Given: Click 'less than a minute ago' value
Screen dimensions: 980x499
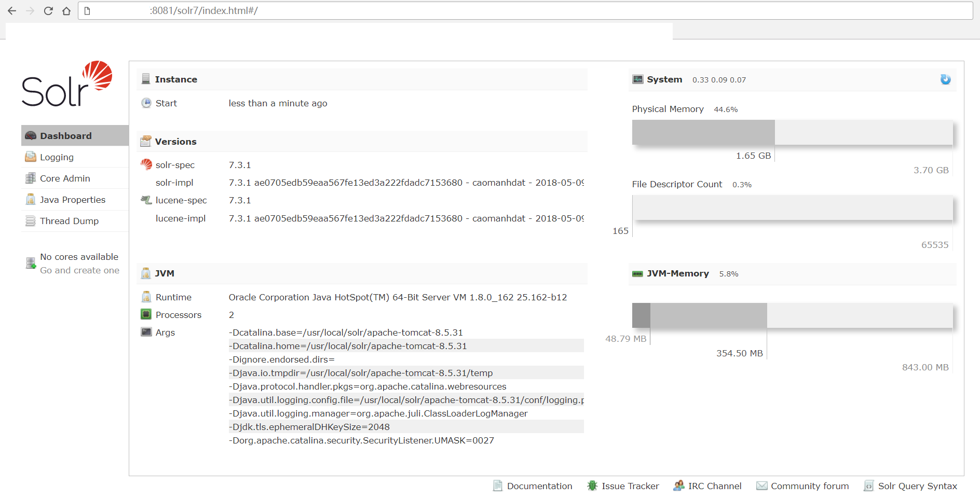Looking at the screenshot, I should pyautogui.click(x=278, y=103).
